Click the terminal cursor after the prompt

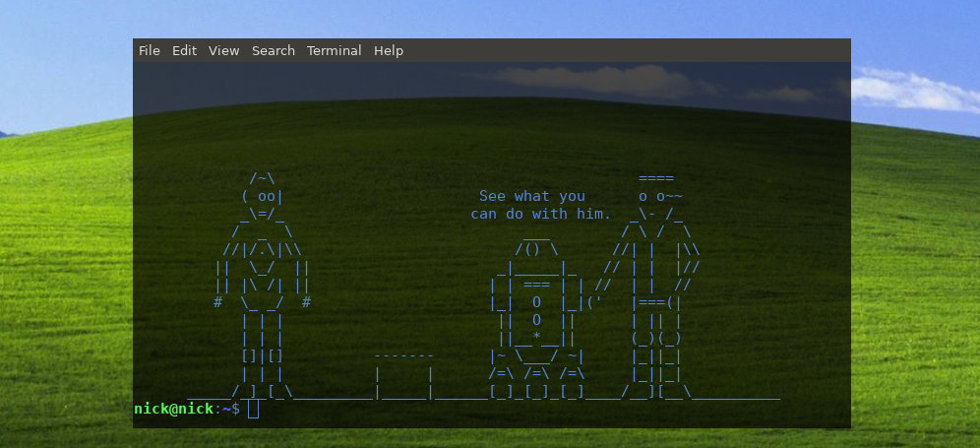click(x=253, y=409)
